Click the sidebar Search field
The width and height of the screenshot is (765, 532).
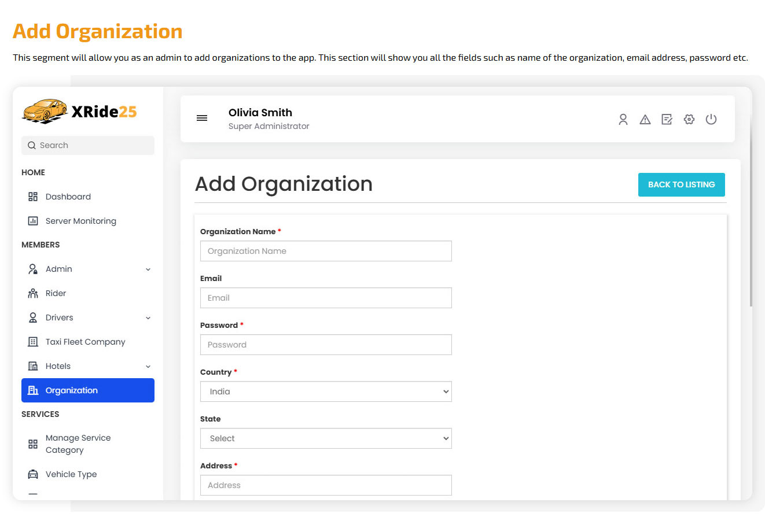click(x=88, y=145)
